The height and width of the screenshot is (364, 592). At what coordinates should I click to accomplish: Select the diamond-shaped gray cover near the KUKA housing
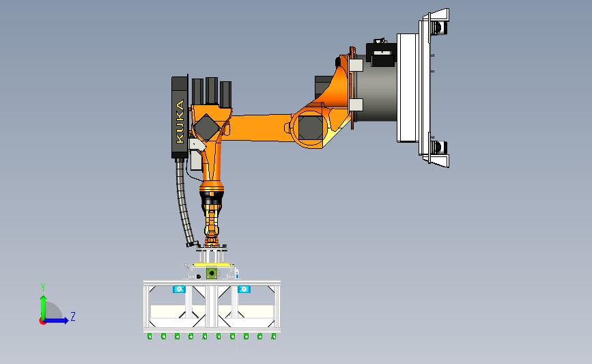[x=206, y=127]
